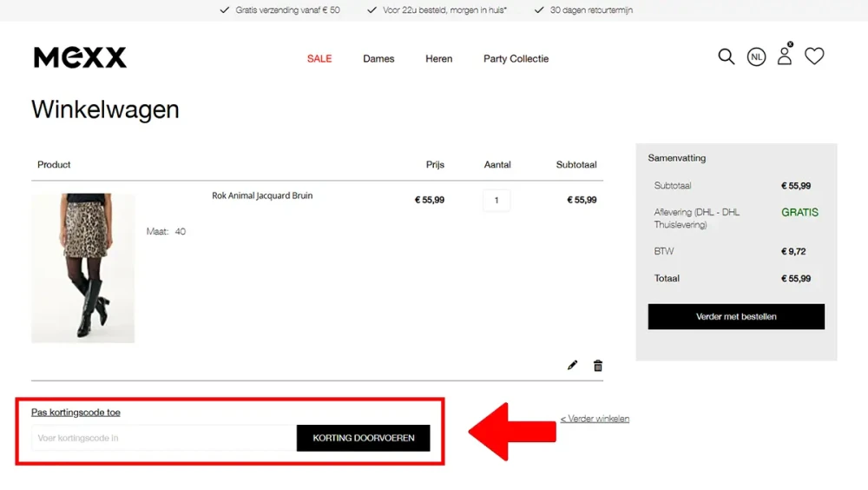Click the Verder met bestellen button
The image size is (868, 490).
click(736, 317)
